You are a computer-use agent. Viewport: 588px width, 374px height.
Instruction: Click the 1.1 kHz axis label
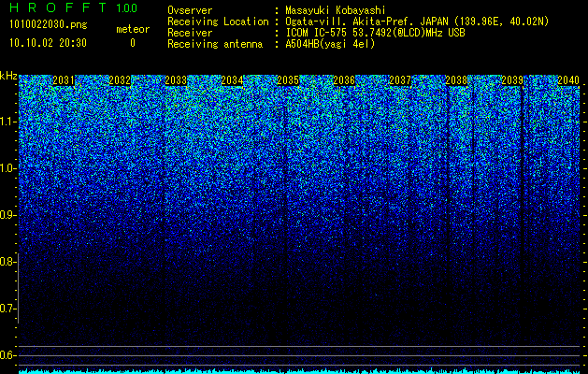click(7, 122)
